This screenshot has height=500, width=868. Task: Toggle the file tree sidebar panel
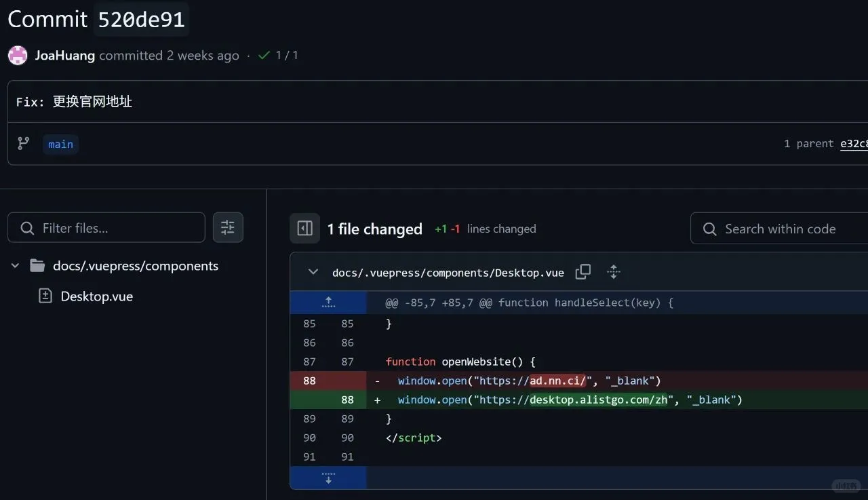(x=305, y=229)
